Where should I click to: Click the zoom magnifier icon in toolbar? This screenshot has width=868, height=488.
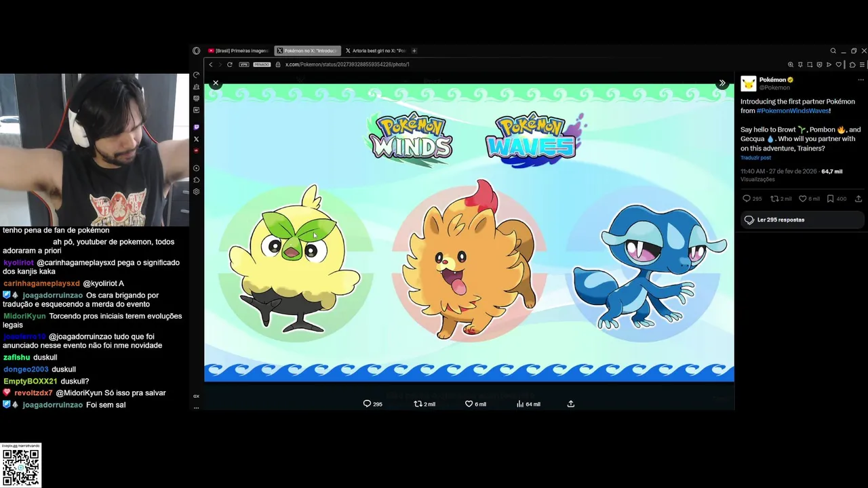791,64
